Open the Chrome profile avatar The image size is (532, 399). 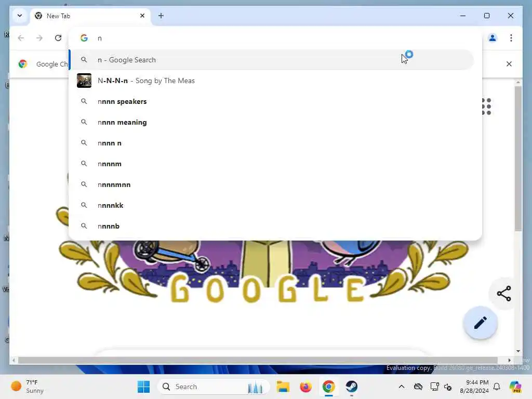pyautogui.click(x=493, y=38)
